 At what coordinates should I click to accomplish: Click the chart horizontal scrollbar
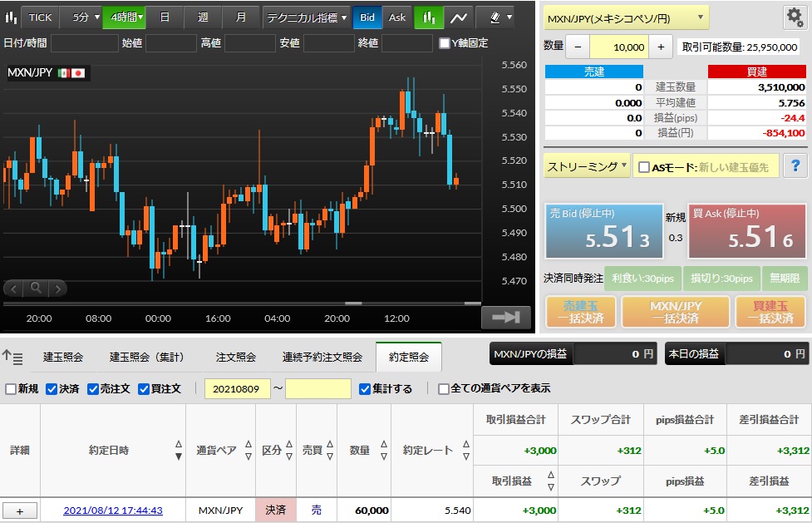(x=242, y=303)
